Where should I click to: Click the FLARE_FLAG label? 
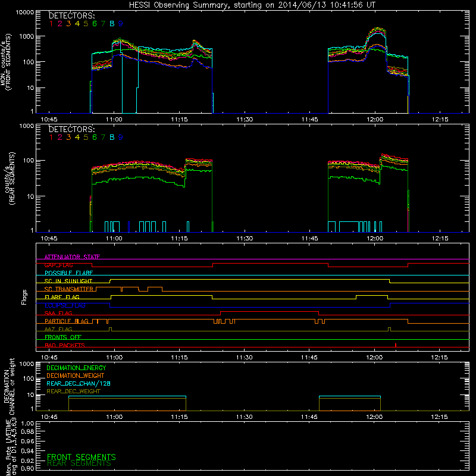pos(62,297)
